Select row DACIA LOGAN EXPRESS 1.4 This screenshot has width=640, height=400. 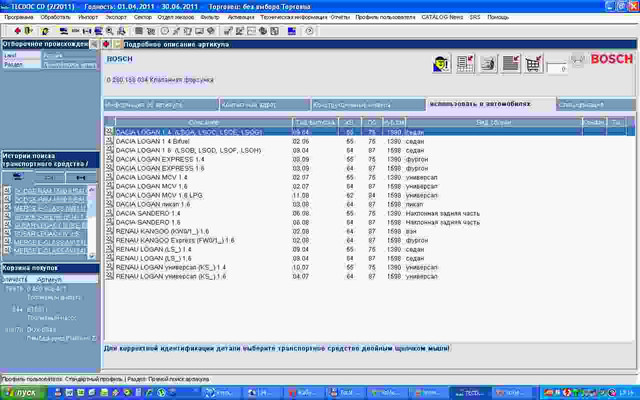pyautogui.click(x=369, y=159)
